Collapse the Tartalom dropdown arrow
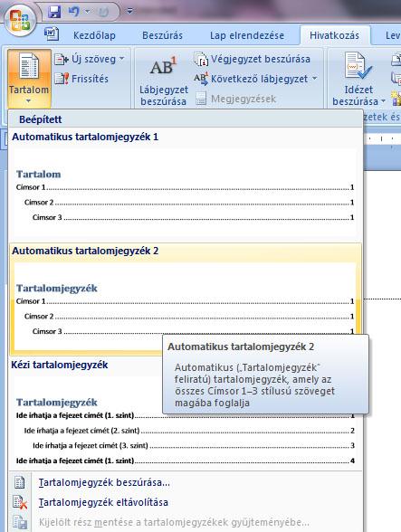401x532 pixels. pyautogui.click(x=29, y=100)
